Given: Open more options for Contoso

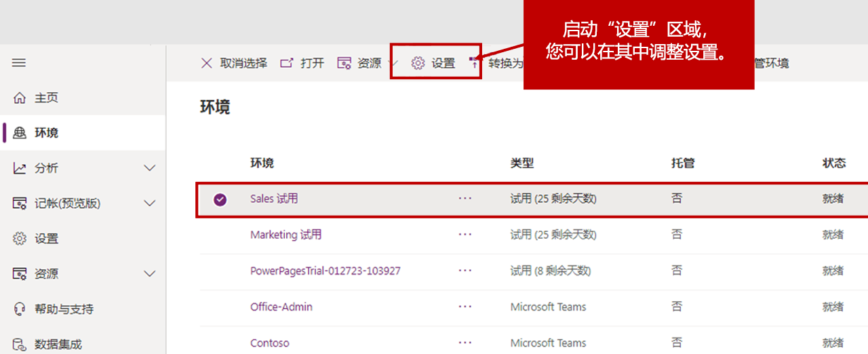Looking at the screenshot, I should (x=465, y=342).
